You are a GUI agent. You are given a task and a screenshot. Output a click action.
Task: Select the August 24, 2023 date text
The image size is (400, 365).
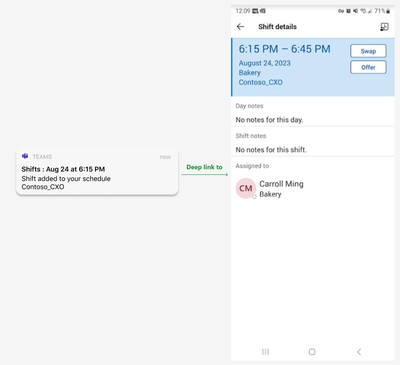click(x=264, y=63)
